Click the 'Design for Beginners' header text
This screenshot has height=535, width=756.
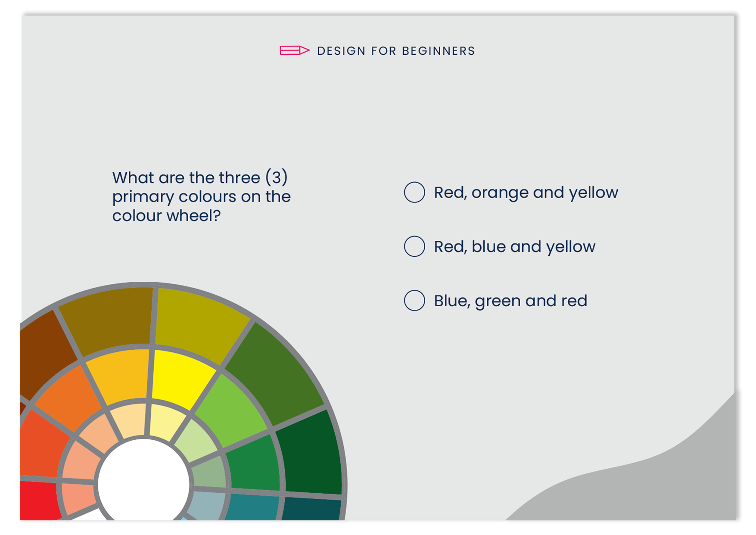pyautogui.click(x=396, y=51)
